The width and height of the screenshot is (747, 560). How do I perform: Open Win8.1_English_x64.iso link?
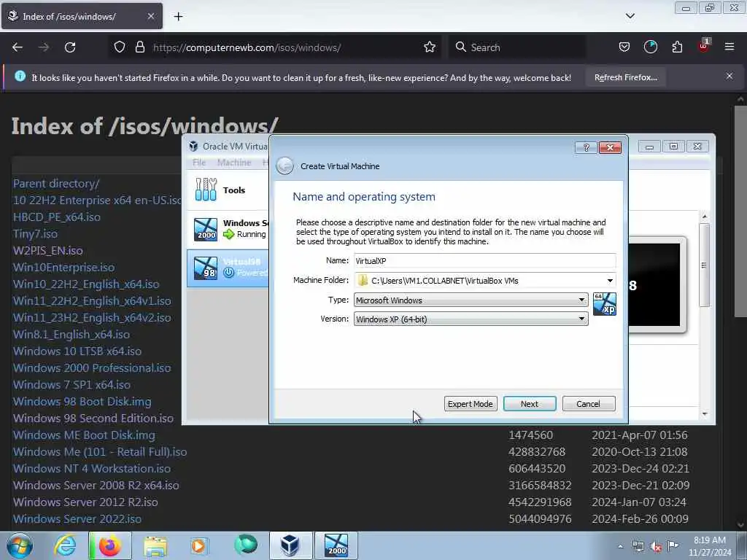click(x=71, y=334)
